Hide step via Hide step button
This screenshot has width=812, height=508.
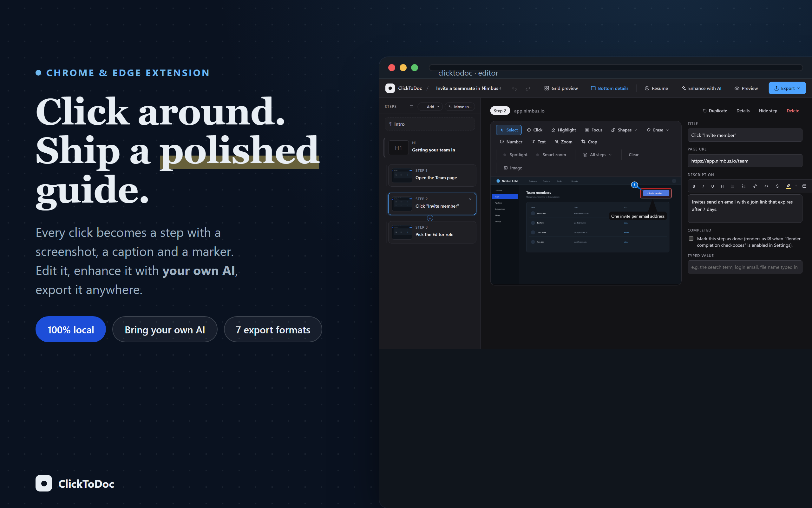click(x=768, y=111)
